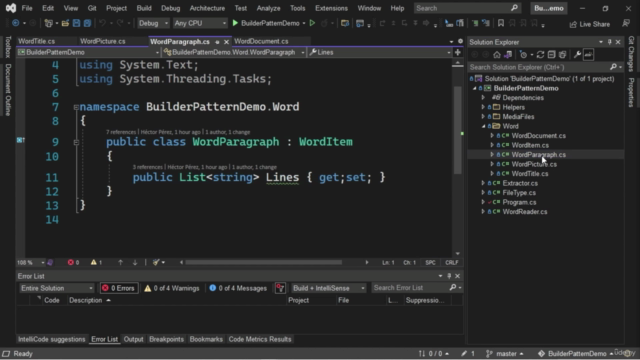Open Live Share
The image size is (640, 360).
click(589, 24)
